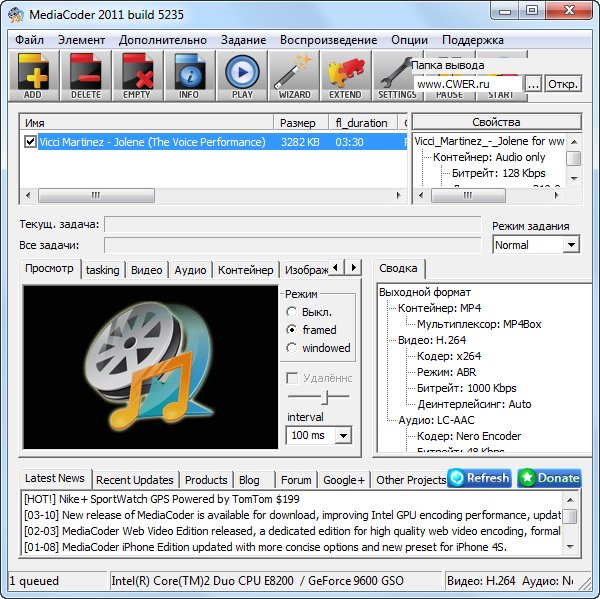Select the Latest News tab
Screen dimensions: 600x599
click(x=55, y=478)
